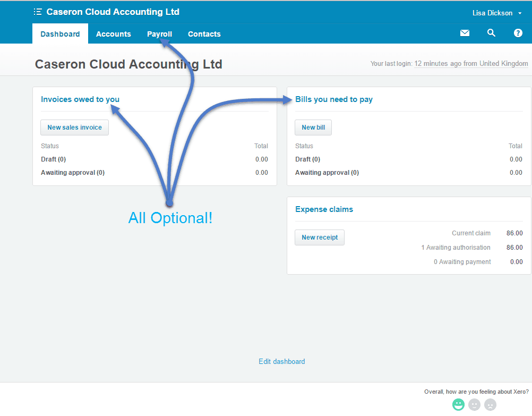Click the Current claim label
532x416 pixels.
[x=471, y=233]
